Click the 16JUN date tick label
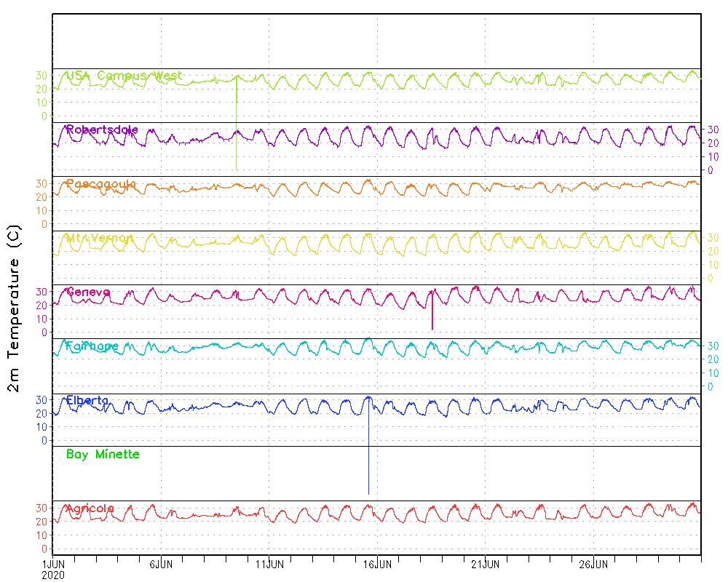Viewport: 728px width, 582px height. point(377,565)
